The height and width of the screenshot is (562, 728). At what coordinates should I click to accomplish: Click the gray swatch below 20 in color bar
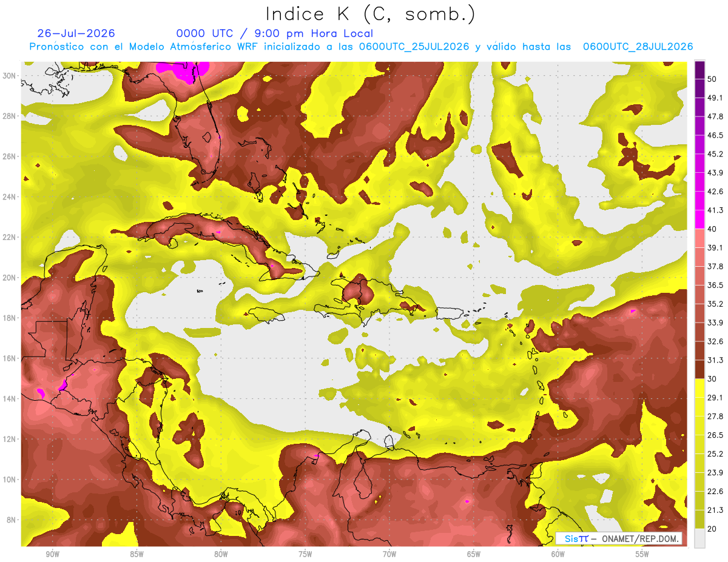tap(699, 538)
